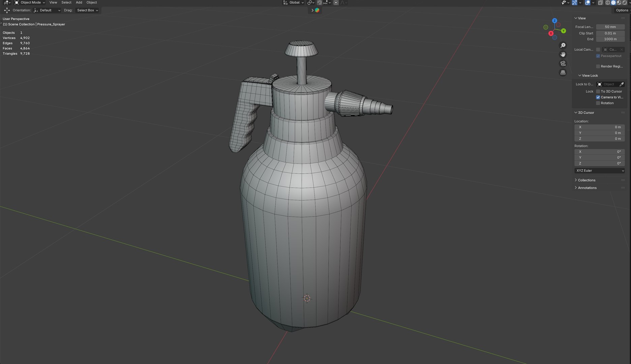Open the XYZ Euler rotation mode dropdown
This screenshot has width=631, height=364.
click(x=599, y=171)
